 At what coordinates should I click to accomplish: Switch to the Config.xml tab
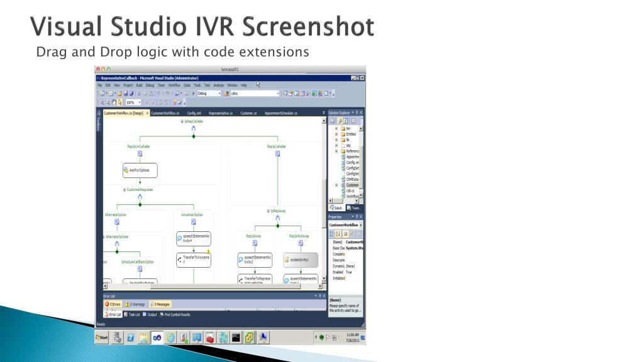[194, 113]
